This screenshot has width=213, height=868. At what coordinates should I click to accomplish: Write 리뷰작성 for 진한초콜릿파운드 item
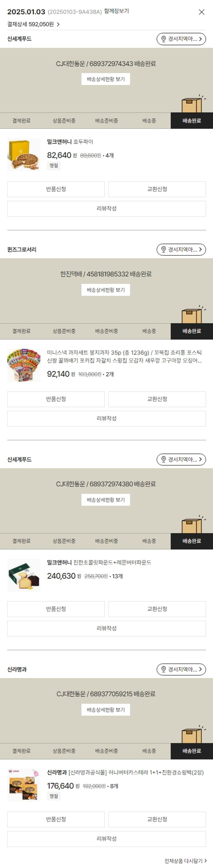pos(106,629)
